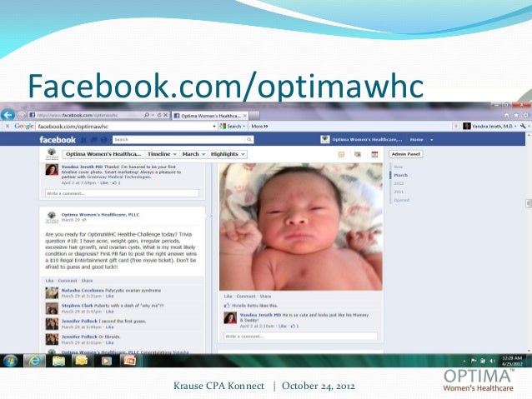Screen dimensions: 532x399
Task: Open the Highlights filter dropdown
Action: (228, 154)
